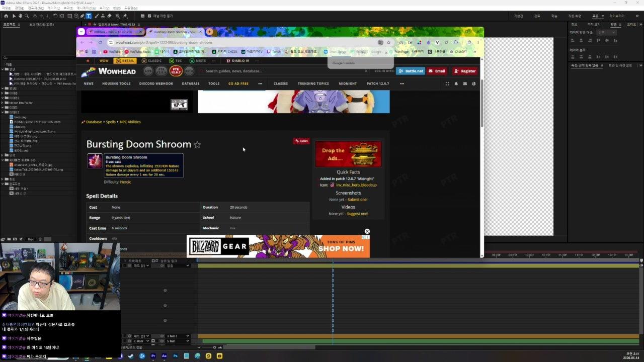Choose the Zoom magnifier tool
The width and height of the screenshot is (644, 362).
tap(27, 16)
